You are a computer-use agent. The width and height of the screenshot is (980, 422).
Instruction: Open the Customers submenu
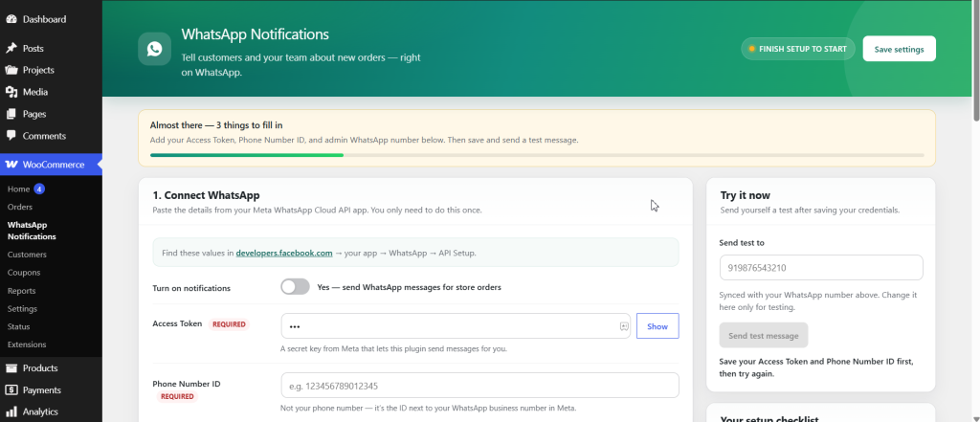[x=27, y=255]
